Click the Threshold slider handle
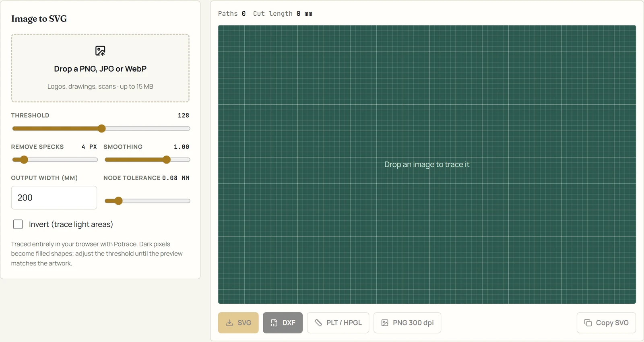Viewport: 644px width, 342px height. pos(102,129)
